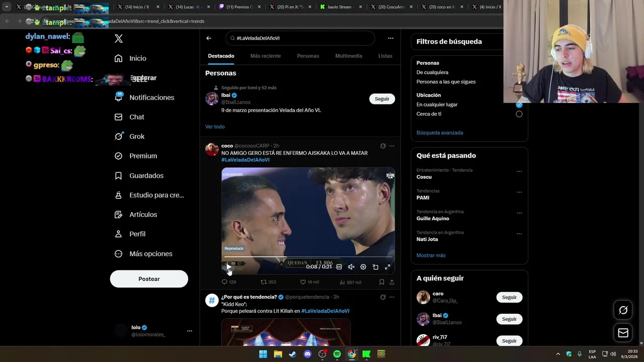Image resolution: width=644 pixels, height=362 pixels.
Task: Bookmark coco's tweet
Action: coord(382,282)
